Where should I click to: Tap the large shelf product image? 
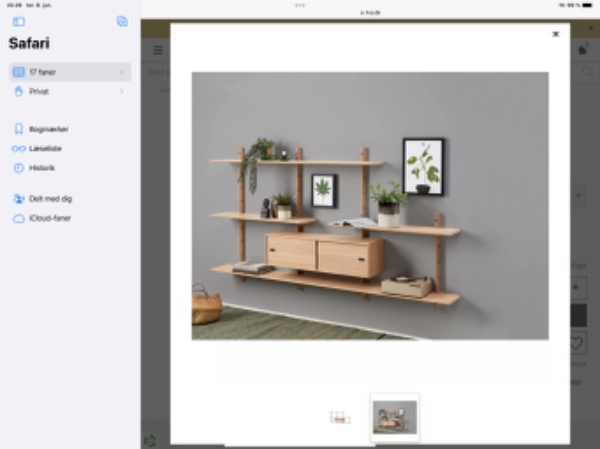[370, 205]
